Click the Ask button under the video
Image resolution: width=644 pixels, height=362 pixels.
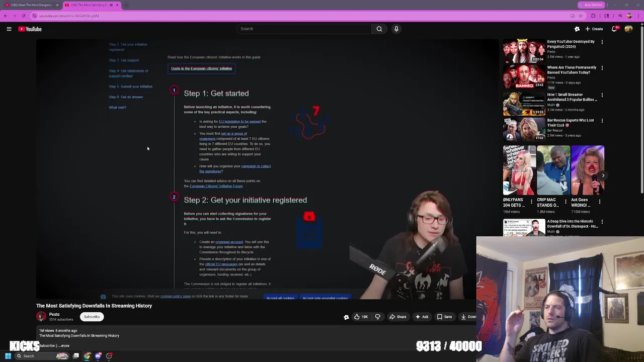[x=422, y=317]
